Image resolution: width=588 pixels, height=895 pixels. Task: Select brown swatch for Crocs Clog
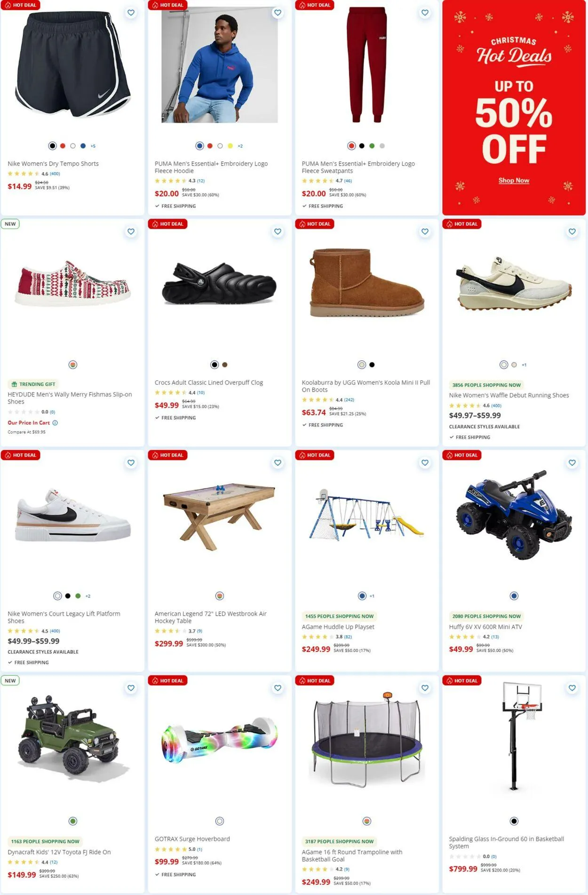[x=225, y=364]
